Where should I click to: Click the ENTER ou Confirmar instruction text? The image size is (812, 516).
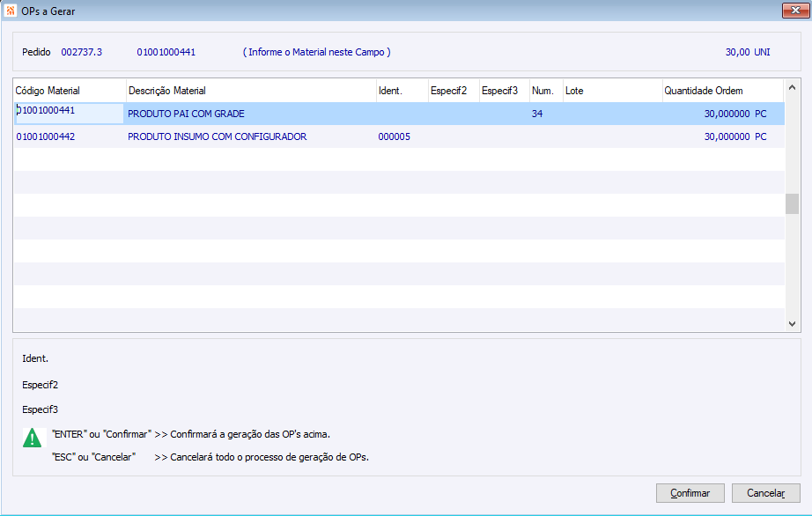tap(191, 434)
